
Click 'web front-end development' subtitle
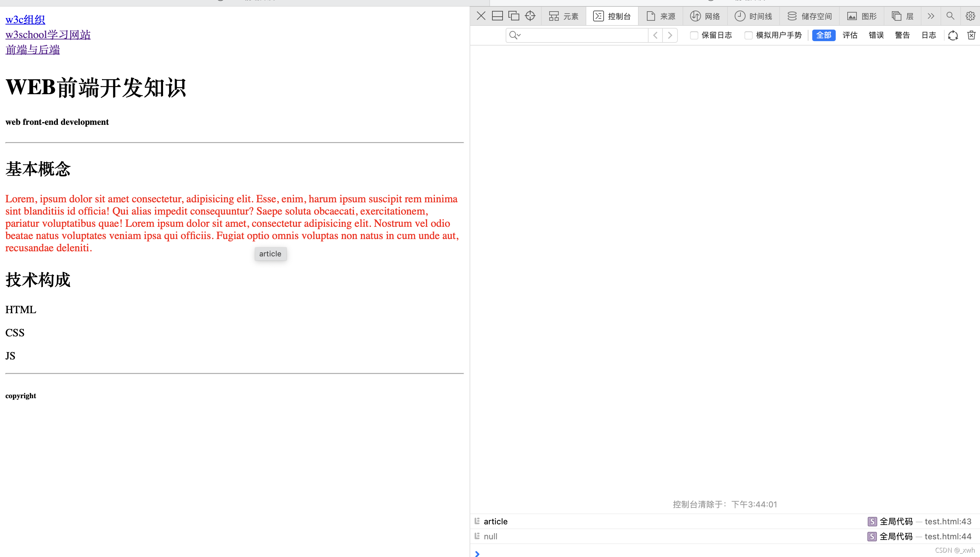pyautogui.click(x=57, y=122)
